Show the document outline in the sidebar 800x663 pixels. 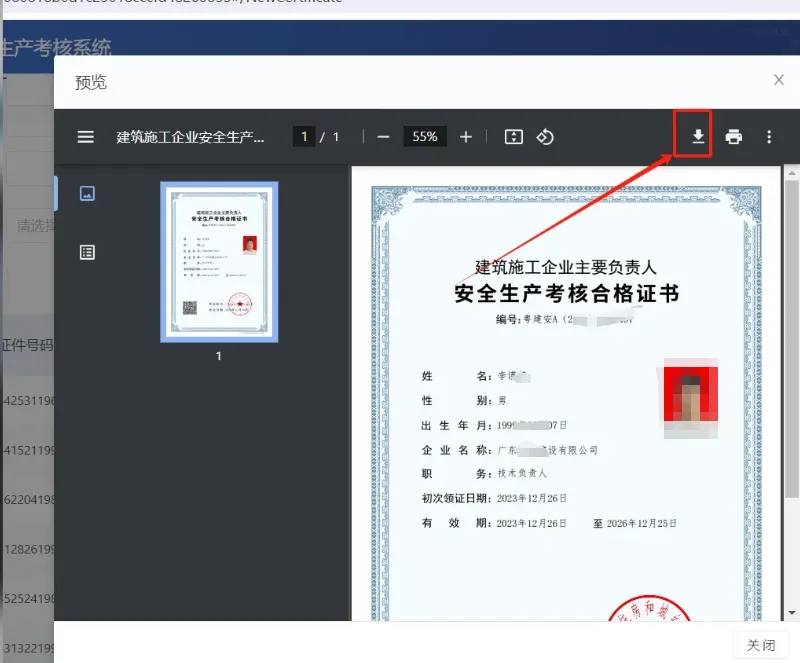point(87,252)
